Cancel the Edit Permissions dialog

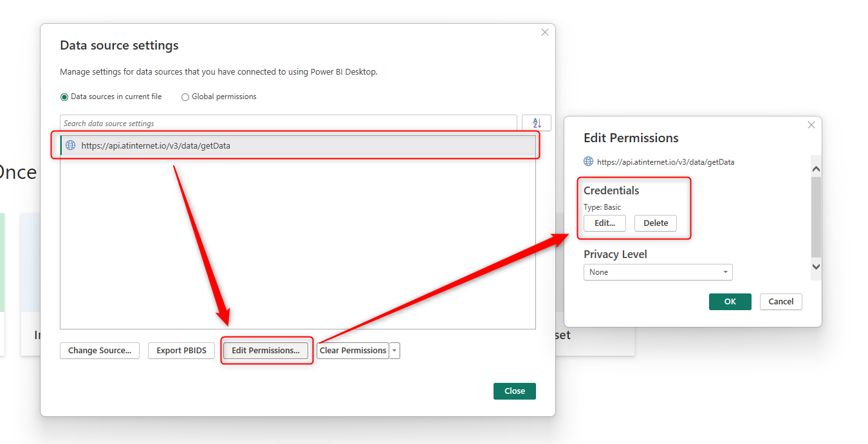click(x=780, y=302)
